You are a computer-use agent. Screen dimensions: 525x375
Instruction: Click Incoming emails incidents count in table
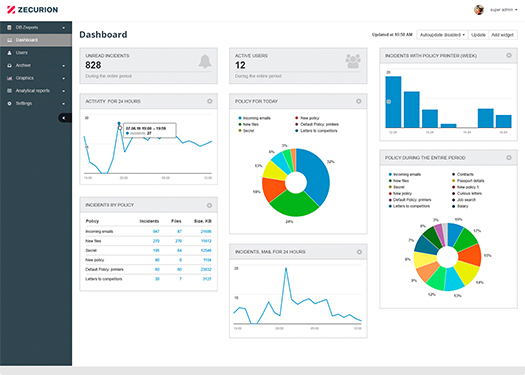156,231
